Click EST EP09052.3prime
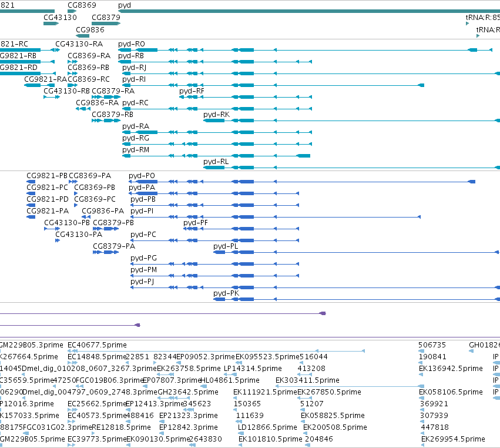500x448 pixels. pos(206,357)
